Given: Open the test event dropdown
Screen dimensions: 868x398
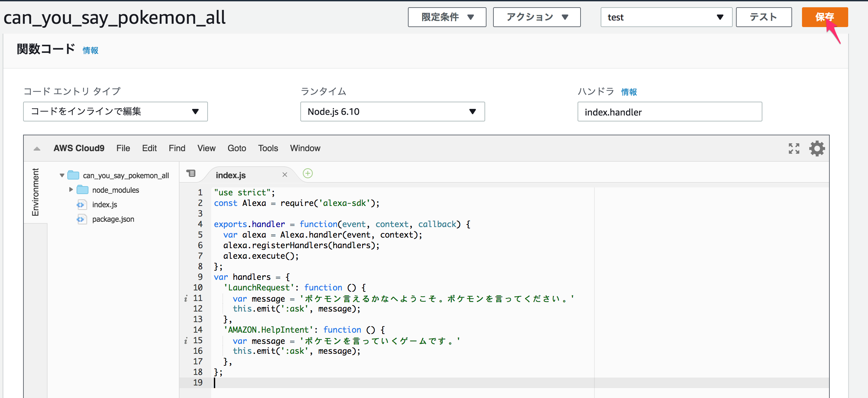Looking at the screenshot, I should click(666, 17).
